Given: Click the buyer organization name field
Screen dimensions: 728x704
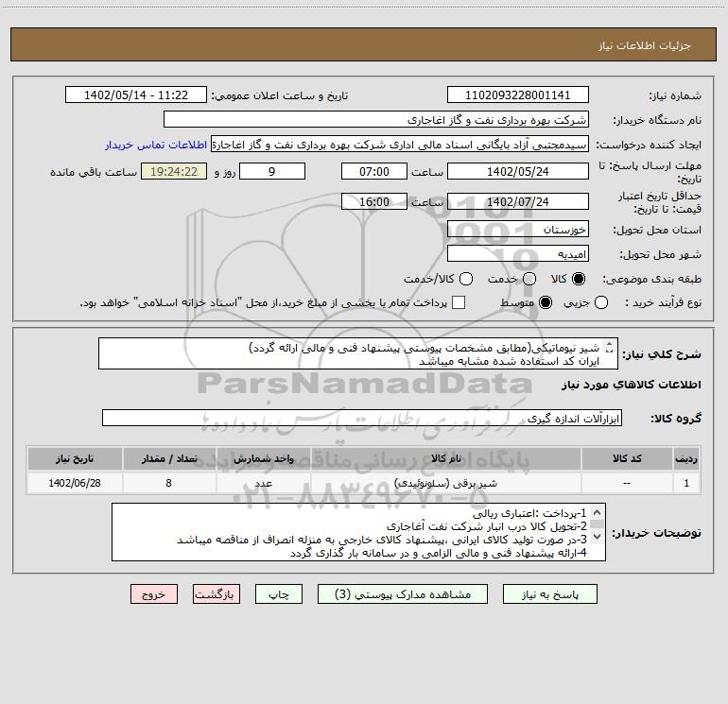Looking at the screenshot, I should pos(376,120).
